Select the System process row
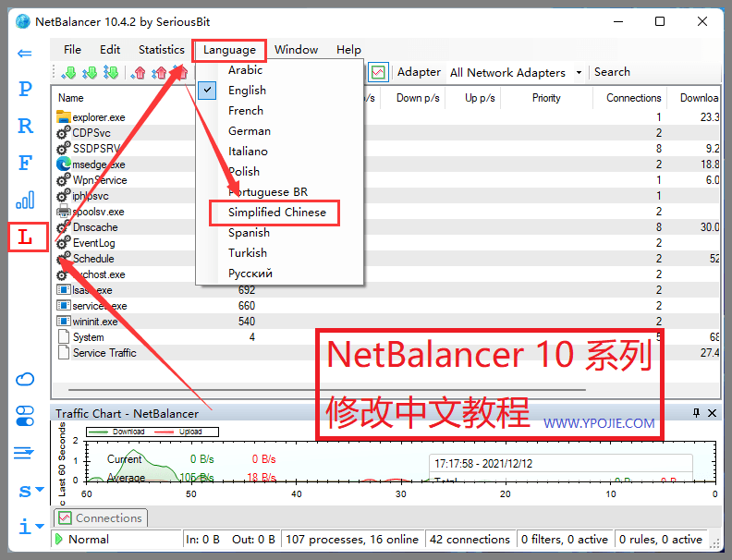Viewport: 732px width, 560px height. (x=386, y=337)
